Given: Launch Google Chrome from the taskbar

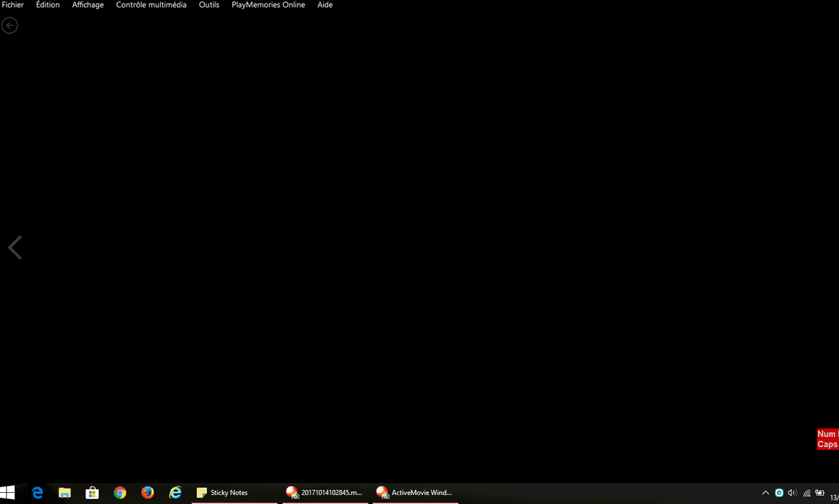Looking at the screenshot, I should [120, 492].
